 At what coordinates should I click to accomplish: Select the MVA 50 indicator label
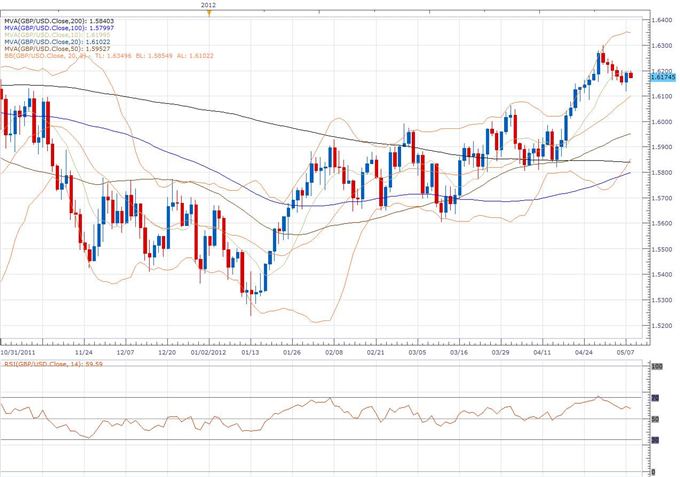pos(57,49)
